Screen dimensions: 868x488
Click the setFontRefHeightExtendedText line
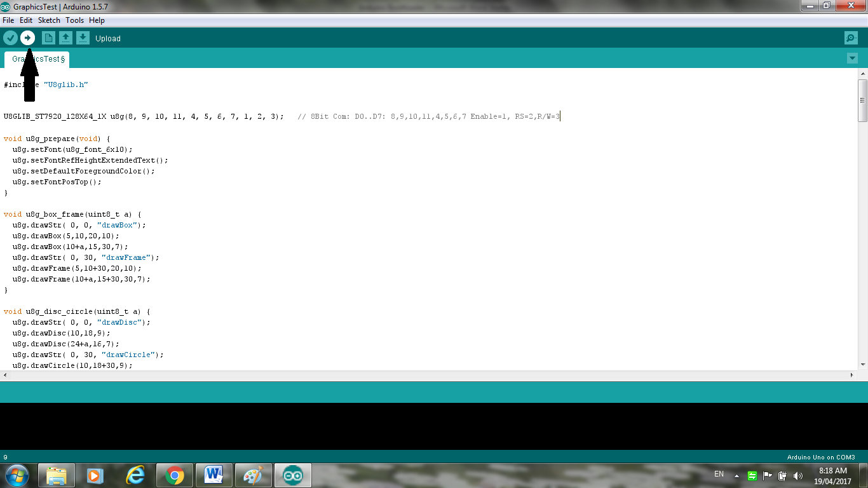click(90, 160)
